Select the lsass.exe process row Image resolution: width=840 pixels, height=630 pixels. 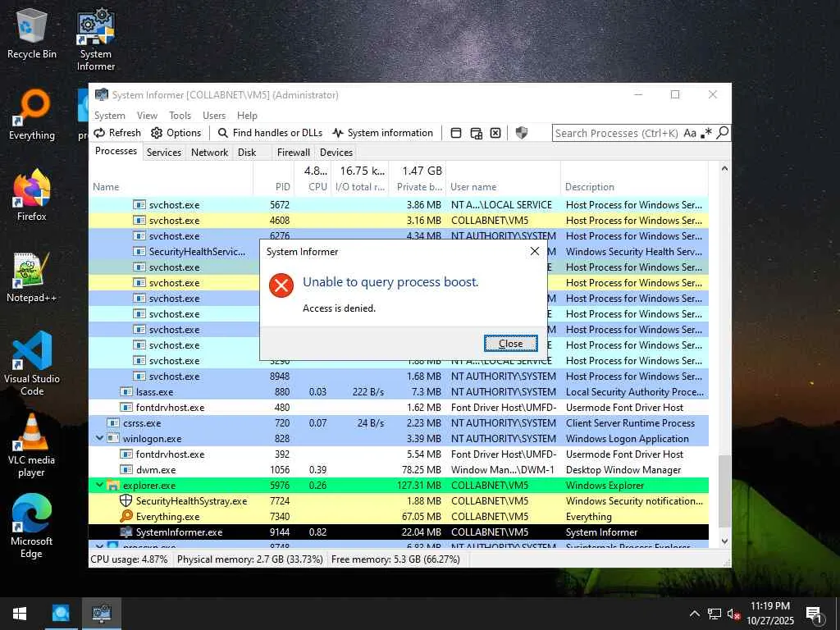click(x=399, y=391)
